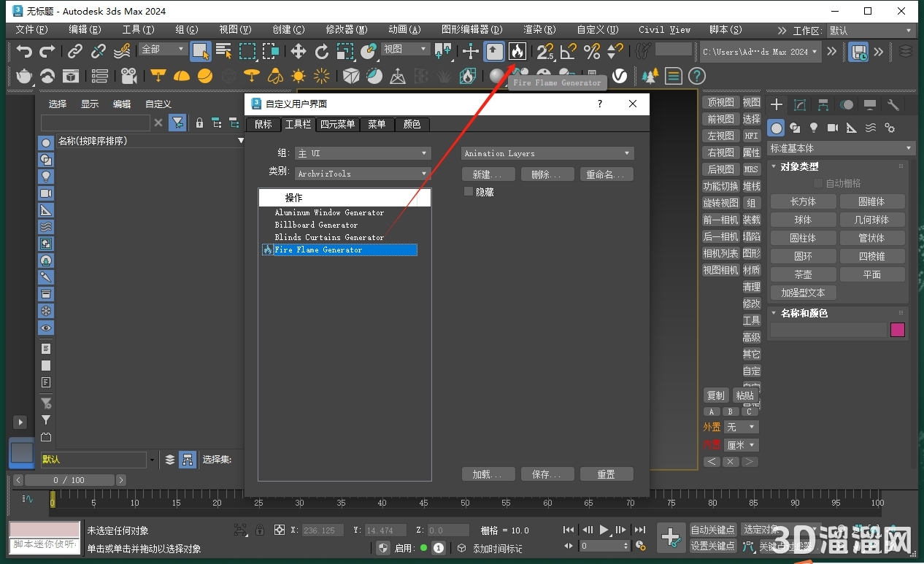Switch to the 鼠标 tab
Viewport: 924px width, 564px height.
click(x=263, y=124)
